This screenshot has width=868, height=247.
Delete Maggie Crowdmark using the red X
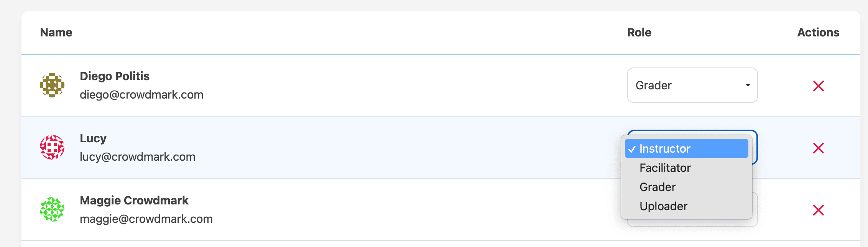point(818,210)
